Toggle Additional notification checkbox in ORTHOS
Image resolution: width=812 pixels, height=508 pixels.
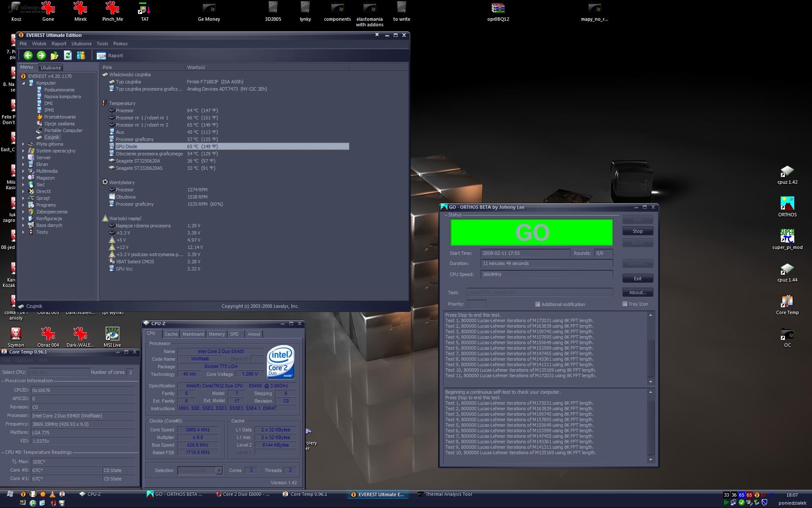pyautogui.click(x=538, y=304)
